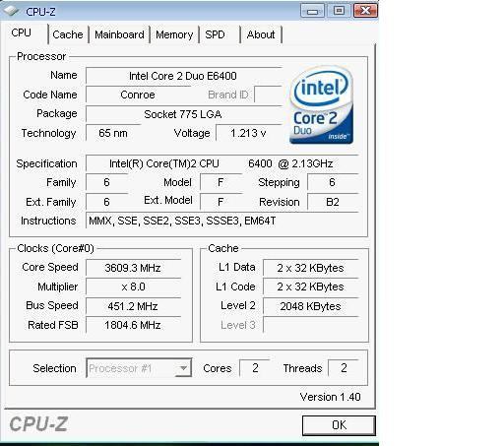Click the Voltage value 1.213 v
This screenshot has width=504, height=446.
pyautogui.click(x=249, y=133)
